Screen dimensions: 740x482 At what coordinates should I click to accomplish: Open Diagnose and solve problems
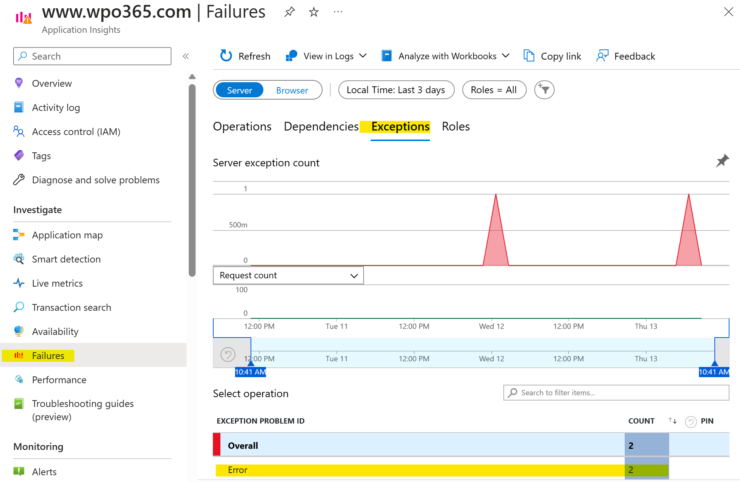click(95, 180)
